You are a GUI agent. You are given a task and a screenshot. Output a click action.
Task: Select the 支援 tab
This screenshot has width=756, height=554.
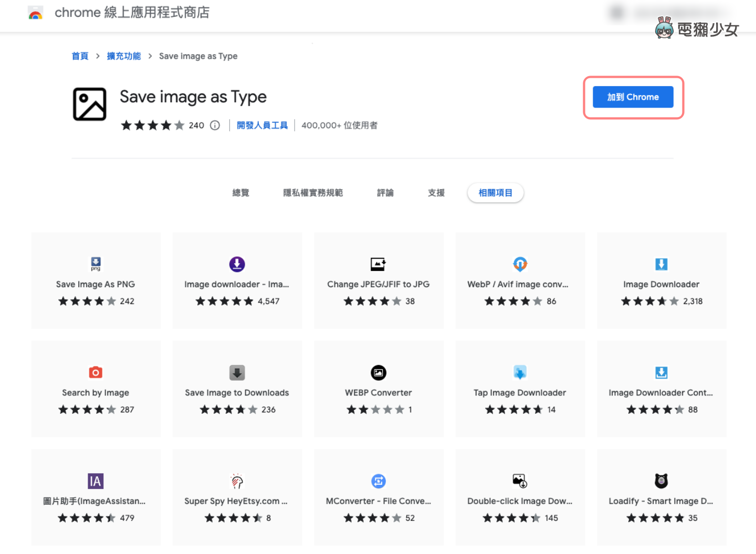click(x=436, y=193)
